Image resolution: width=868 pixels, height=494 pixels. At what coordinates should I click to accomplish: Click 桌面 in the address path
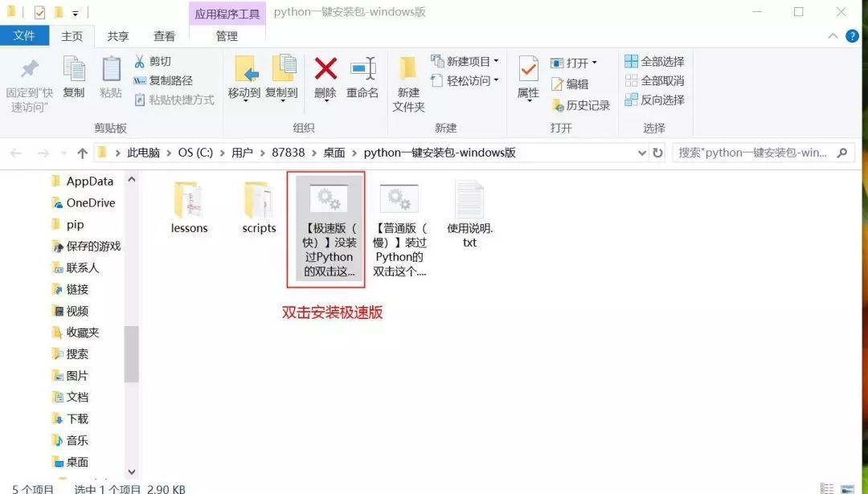[334, 153]
